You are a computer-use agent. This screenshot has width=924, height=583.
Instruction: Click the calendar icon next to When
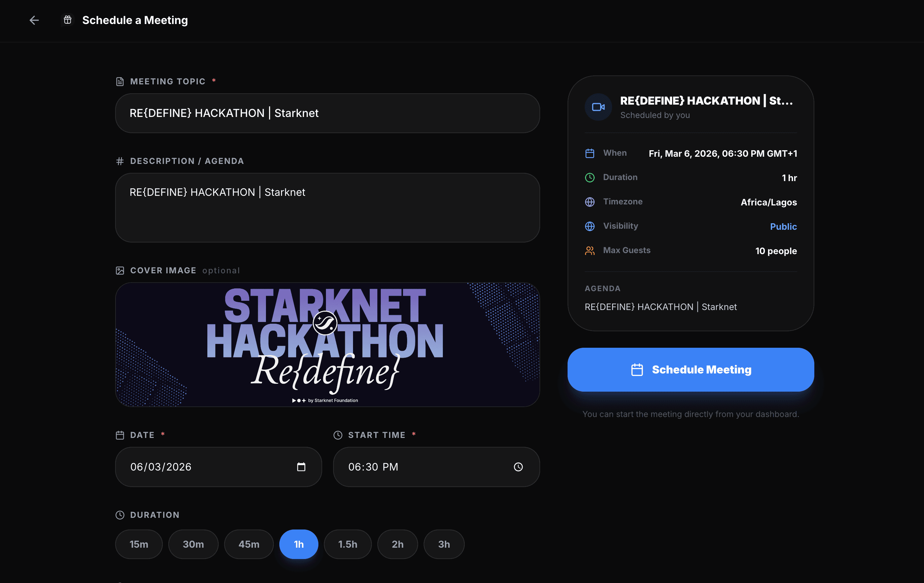[x=590, y=153]
